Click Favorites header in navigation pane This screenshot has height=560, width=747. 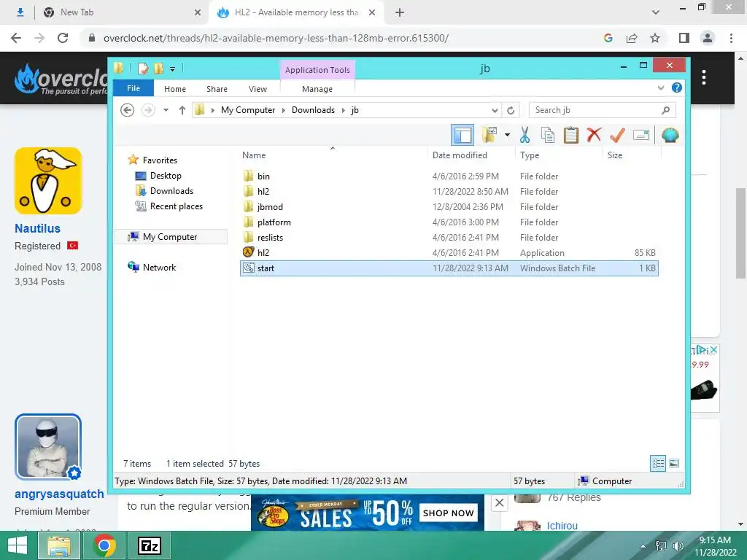pyautogui.click(x=160, y=160)
